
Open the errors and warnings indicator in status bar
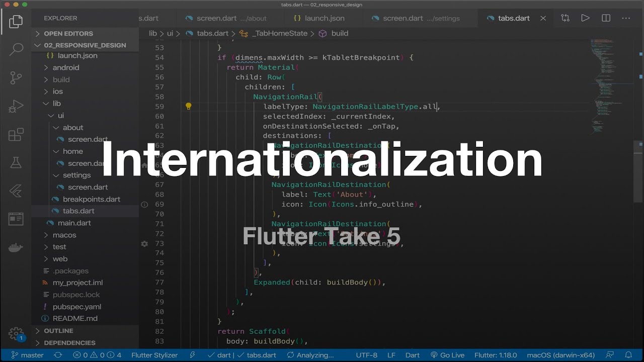click(98, 355)
